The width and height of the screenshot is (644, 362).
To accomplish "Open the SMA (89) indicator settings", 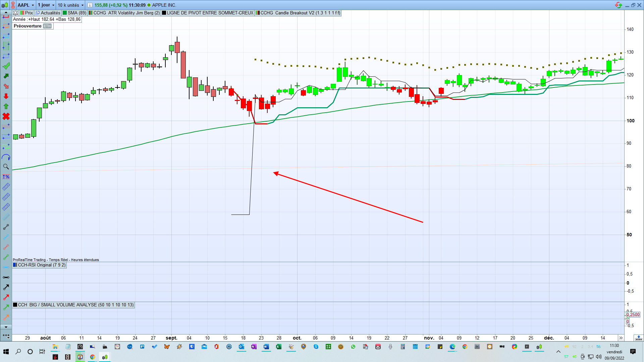I will tap(74, 13).
